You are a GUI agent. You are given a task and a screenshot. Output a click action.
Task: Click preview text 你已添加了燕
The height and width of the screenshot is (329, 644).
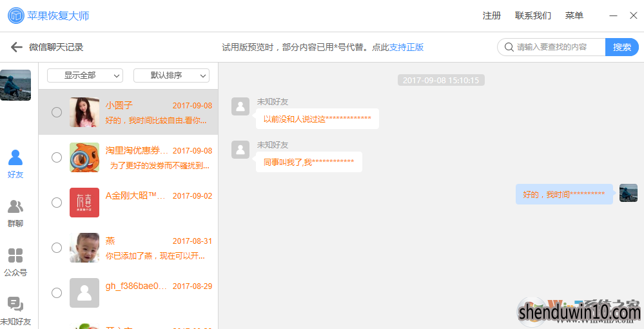(x=155, y=256)
